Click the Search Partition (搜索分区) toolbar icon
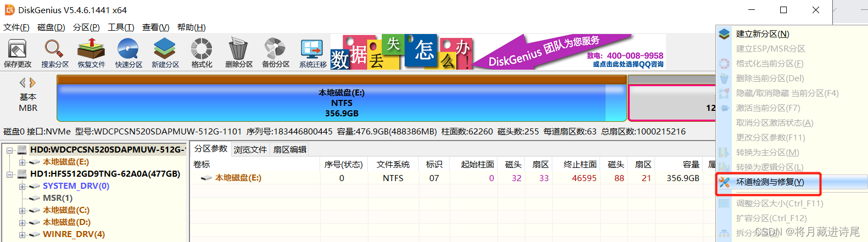The height and width of the screenshot is (242, 868). (x=55, y=53)
